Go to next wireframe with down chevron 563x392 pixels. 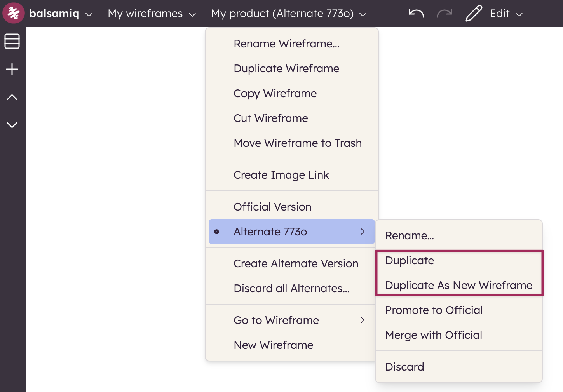(x=12, y=125)
